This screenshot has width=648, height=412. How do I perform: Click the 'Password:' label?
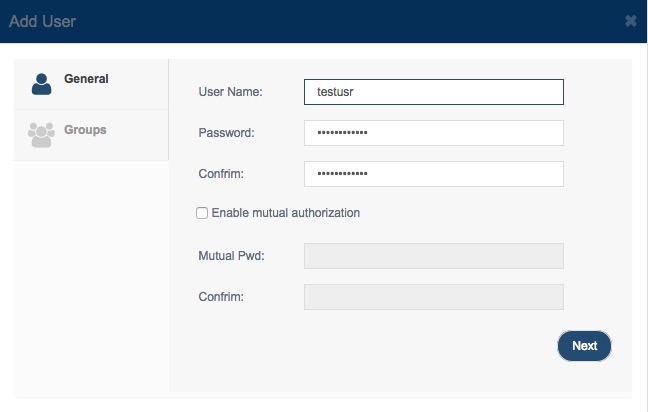(x=226, y=133)
